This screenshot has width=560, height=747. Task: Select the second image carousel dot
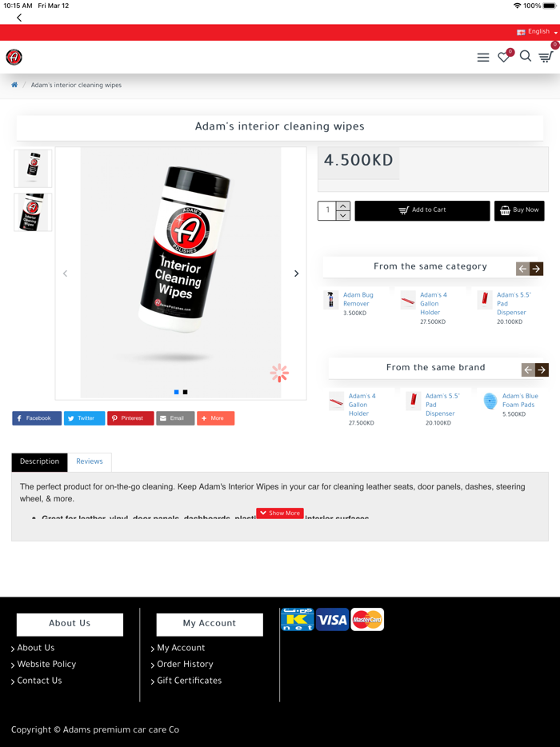185,392
